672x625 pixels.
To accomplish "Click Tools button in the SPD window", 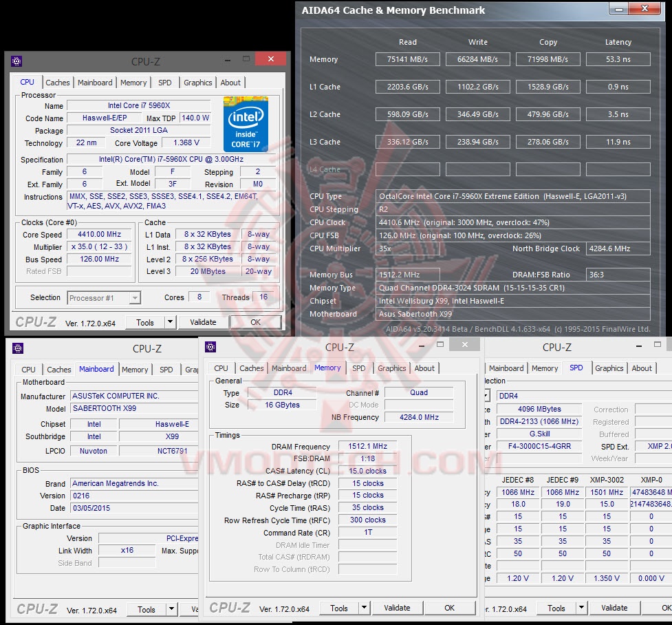I will tap(556, 608).
